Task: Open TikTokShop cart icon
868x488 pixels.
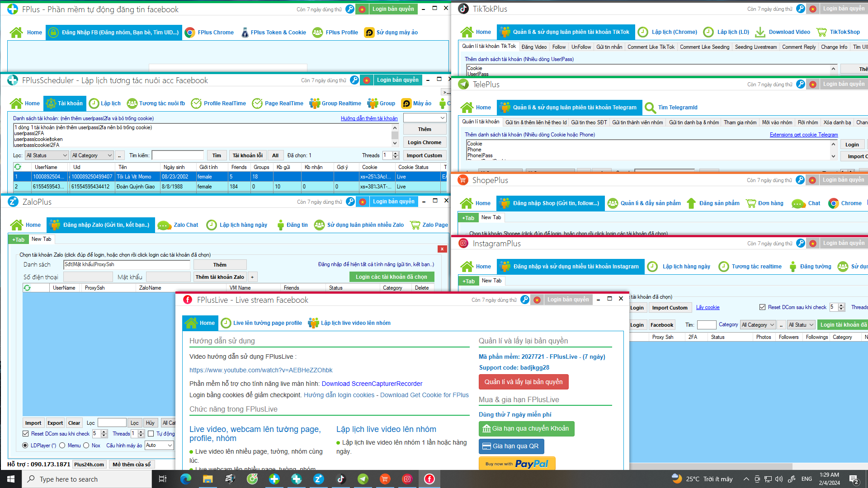Action: 821,32
